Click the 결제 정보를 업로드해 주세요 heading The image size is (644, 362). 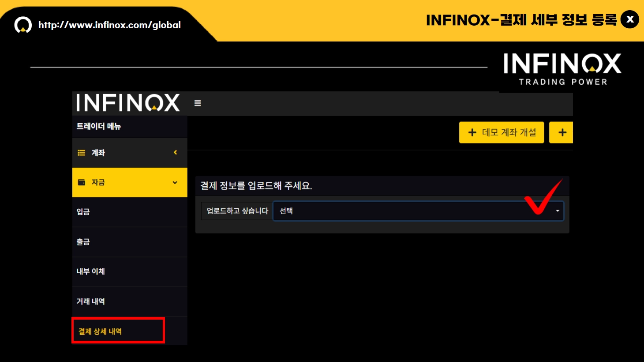point(256,186)
